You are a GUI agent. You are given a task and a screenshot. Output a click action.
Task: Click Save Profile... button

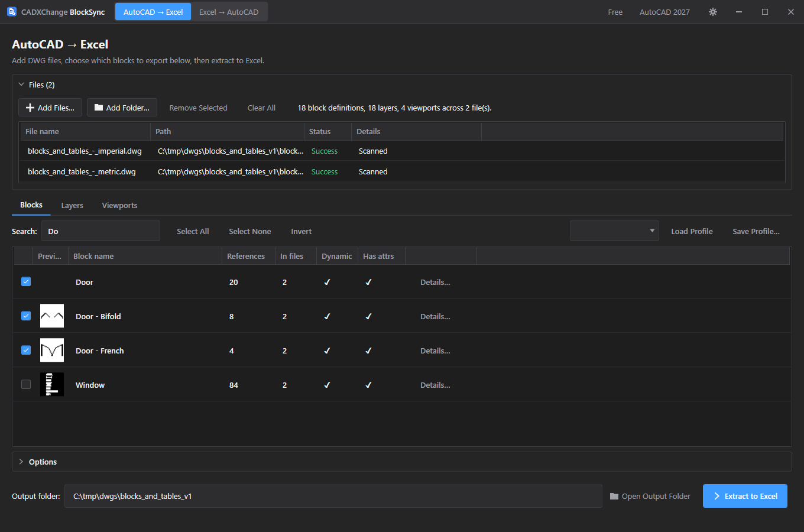click(x=756, y=231)
